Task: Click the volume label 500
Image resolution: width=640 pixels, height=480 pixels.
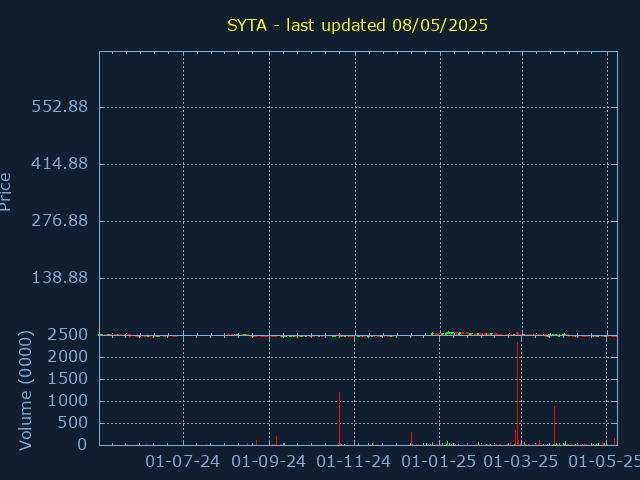Action: pos(73,423)
